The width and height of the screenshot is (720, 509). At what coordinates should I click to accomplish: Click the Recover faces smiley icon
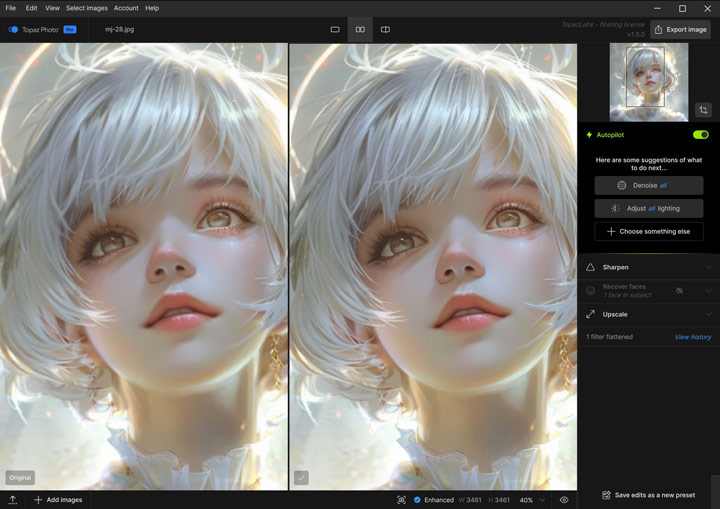[591, 290]
